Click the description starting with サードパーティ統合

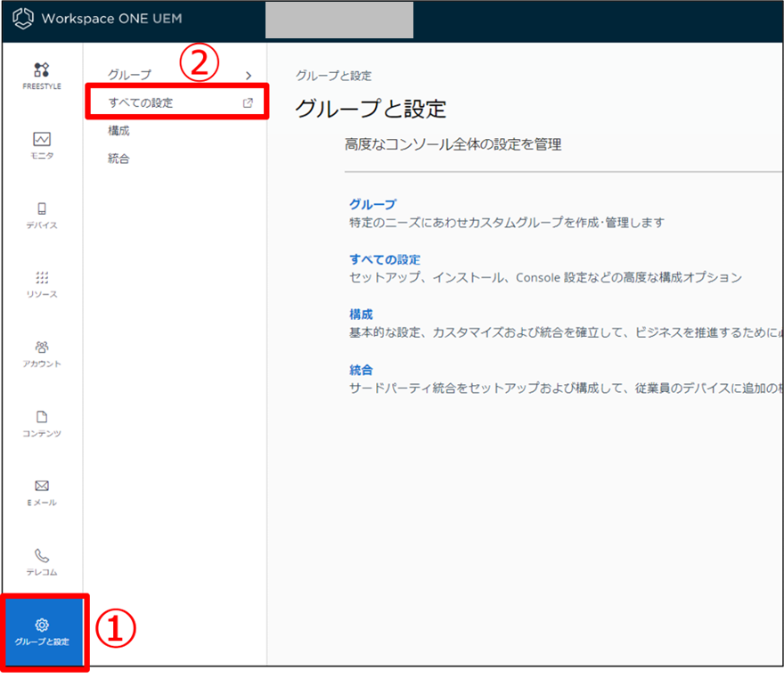(x=566, y=388)
